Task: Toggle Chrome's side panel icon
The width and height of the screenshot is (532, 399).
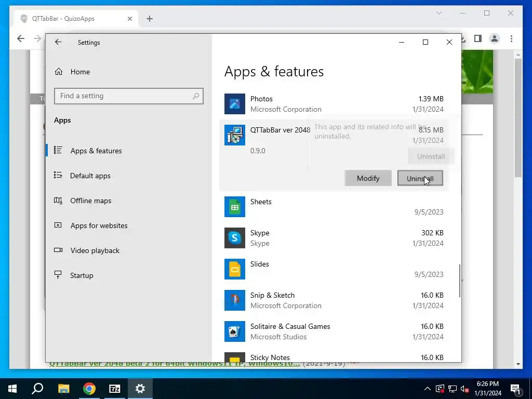Action: point(478,38)
